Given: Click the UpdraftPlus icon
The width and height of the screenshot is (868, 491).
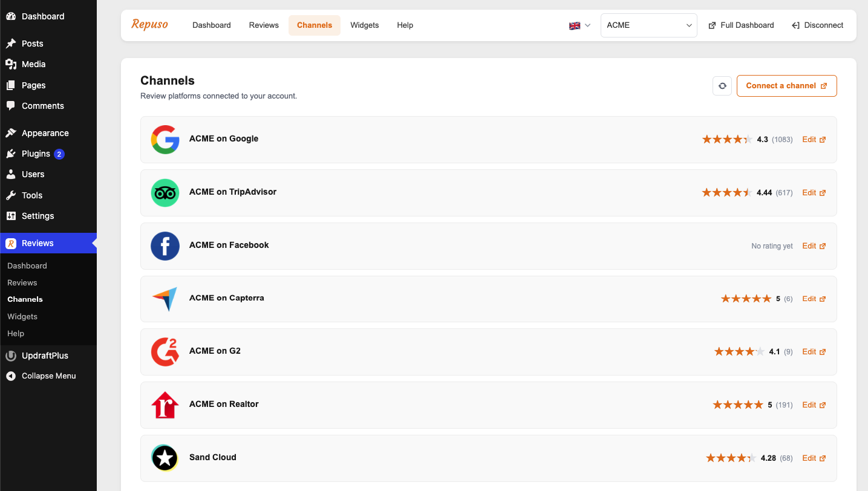Looking at the screenshot, I should click(x=11, y=356).
